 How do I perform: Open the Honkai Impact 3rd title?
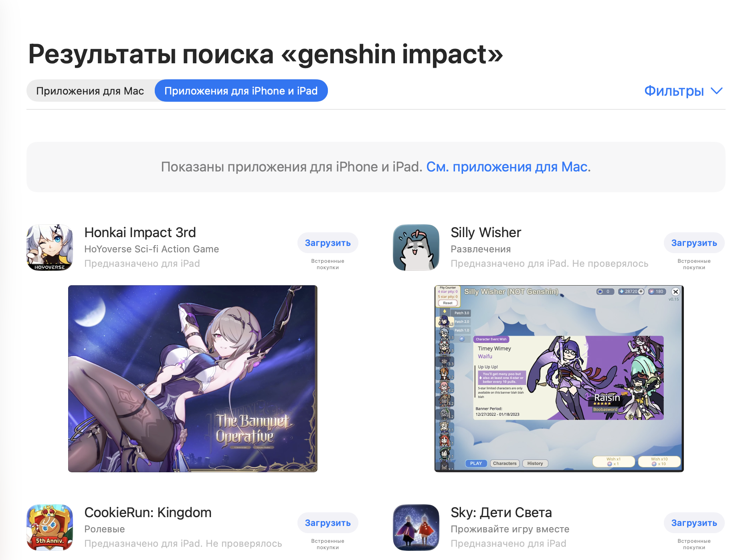click(x=140, y=233)
